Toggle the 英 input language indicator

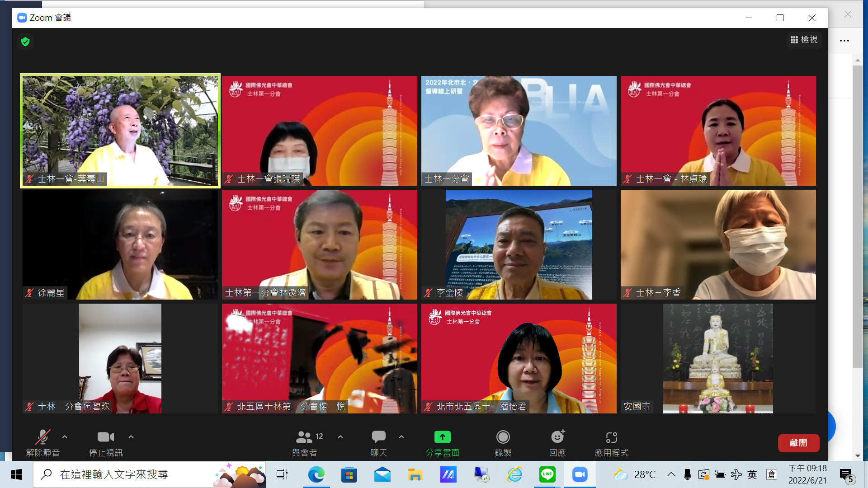coord(752,474)
